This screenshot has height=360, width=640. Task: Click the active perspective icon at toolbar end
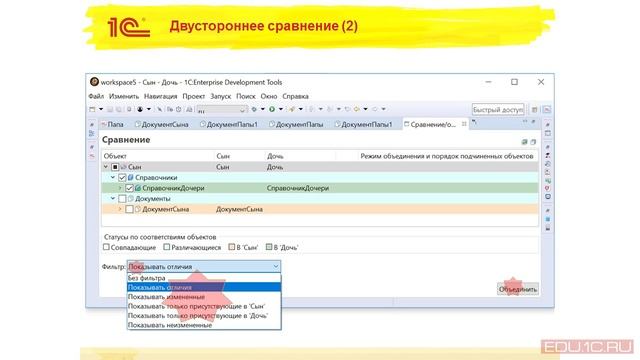tap(547, 109)
